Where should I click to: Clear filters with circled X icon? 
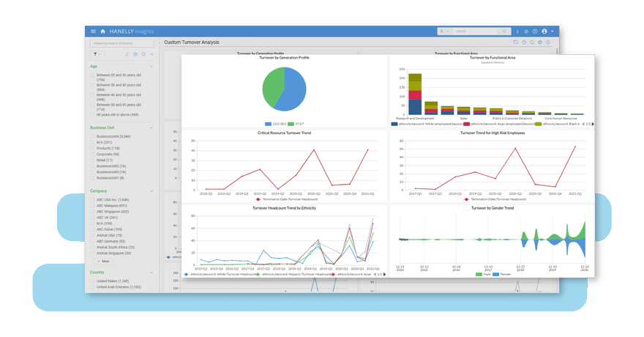pyautogui.click(x=135, y=54)
